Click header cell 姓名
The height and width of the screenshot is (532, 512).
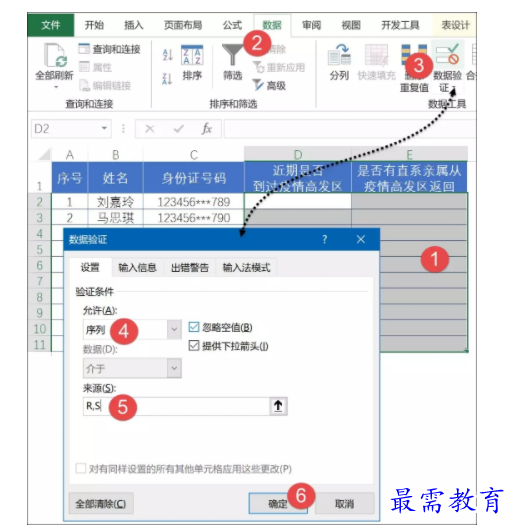115,177
